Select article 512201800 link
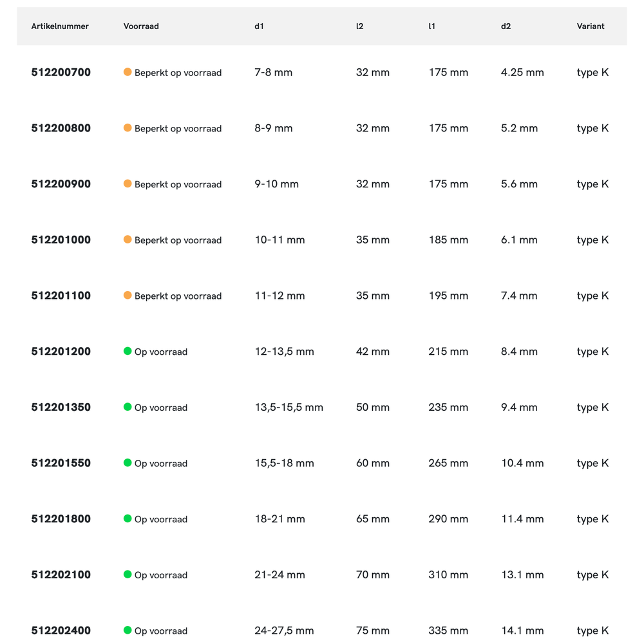 (61, 519)
